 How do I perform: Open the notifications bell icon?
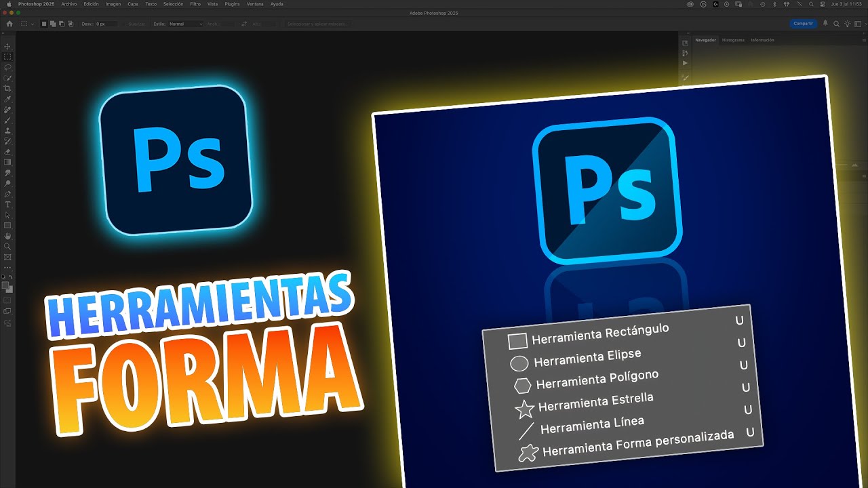[825, 23]
